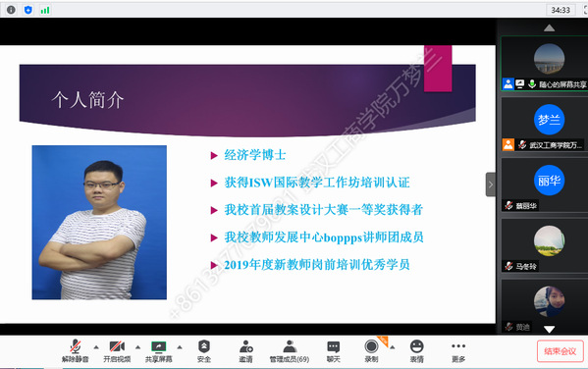Click the red 结束会议 end meeting button
Viewport: 588px width, 369px height.
click(560, 351)
